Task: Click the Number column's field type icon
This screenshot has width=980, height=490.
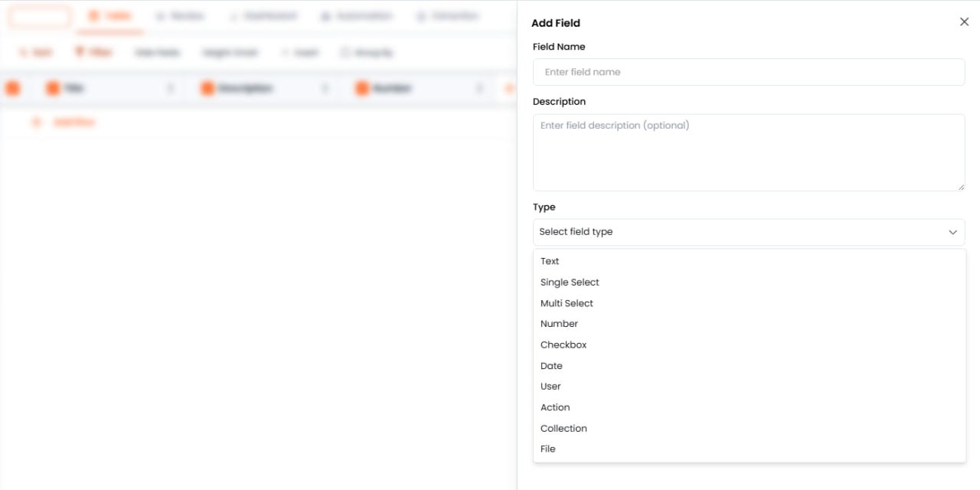Action: pyautogui.click(x=361, y=87)
